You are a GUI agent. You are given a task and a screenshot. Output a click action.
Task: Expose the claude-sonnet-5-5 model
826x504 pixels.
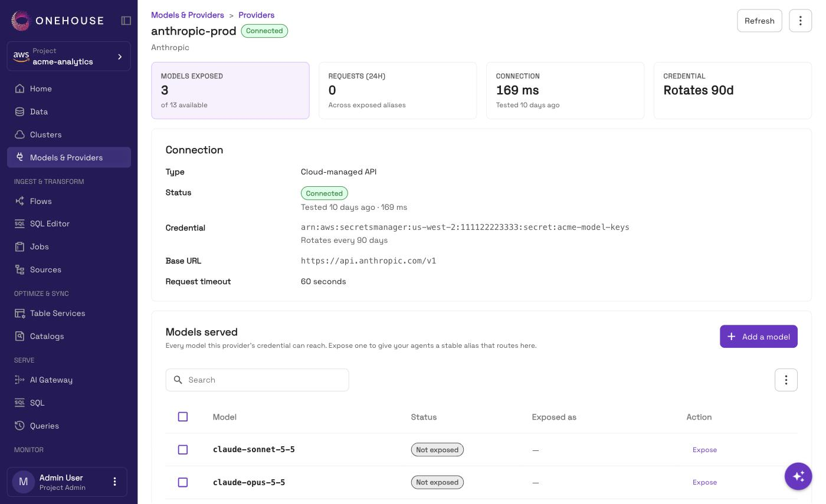(704, 450)
